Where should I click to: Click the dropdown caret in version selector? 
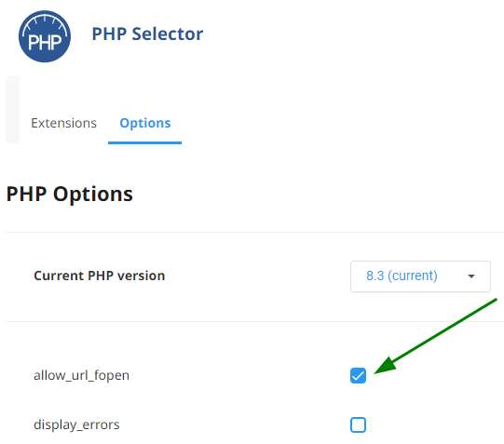[x=471, y=276]
